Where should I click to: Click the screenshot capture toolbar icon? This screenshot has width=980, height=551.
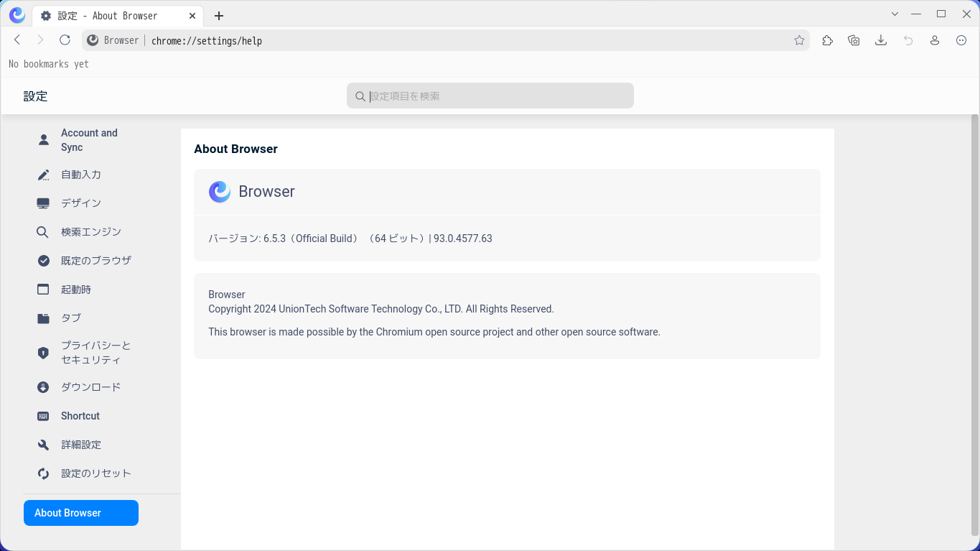(854, 40)
